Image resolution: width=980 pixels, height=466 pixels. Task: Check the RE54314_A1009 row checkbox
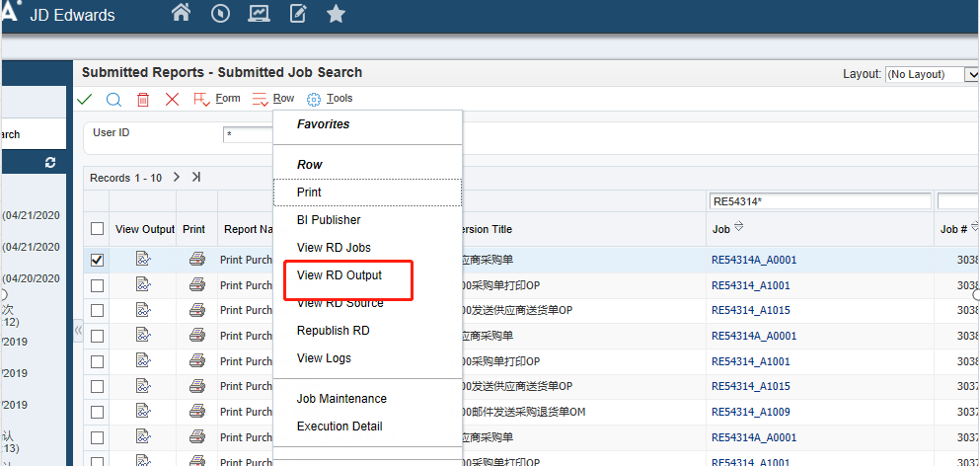click(97, 413)
